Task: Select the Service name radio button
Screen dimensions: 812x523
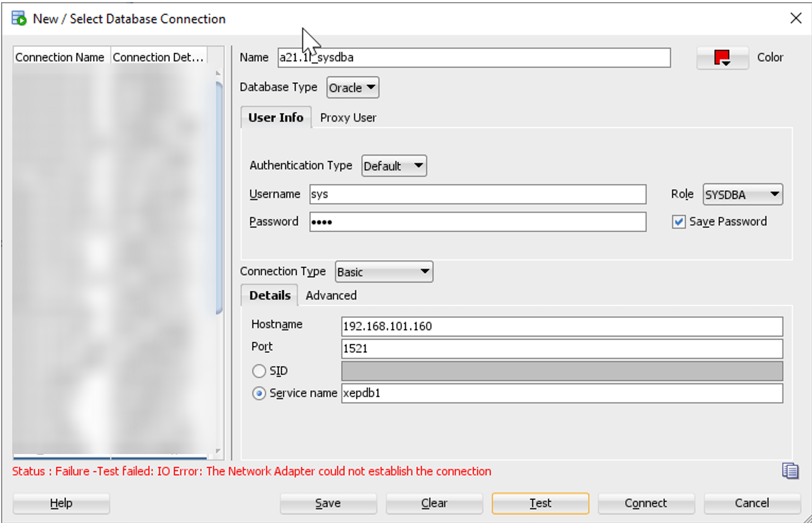Action: 259,393
